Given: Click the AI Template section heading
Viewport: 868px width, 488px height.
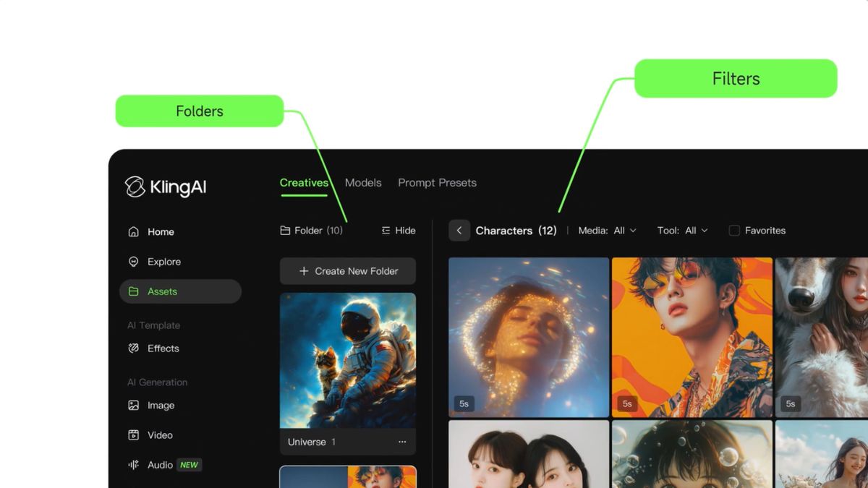Looking at the screenshot, I should tap(153, 325).
